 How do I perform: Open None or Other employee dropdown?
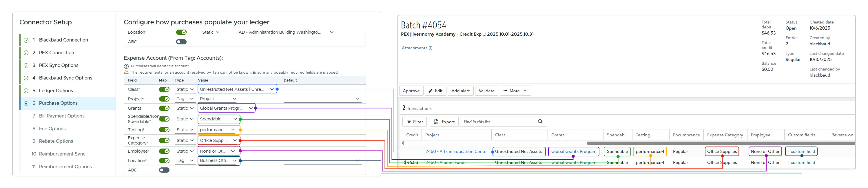219,151
